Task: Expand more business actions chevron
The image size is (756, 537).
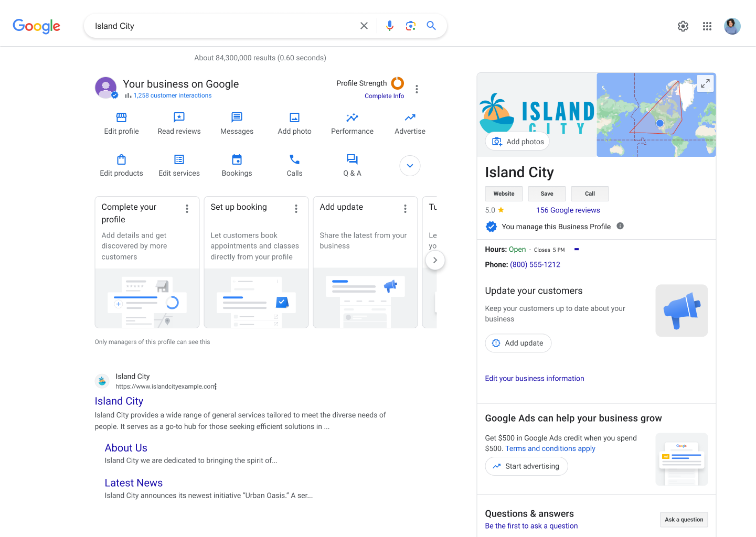Action: pyautogui.click(x=410, y=166)
